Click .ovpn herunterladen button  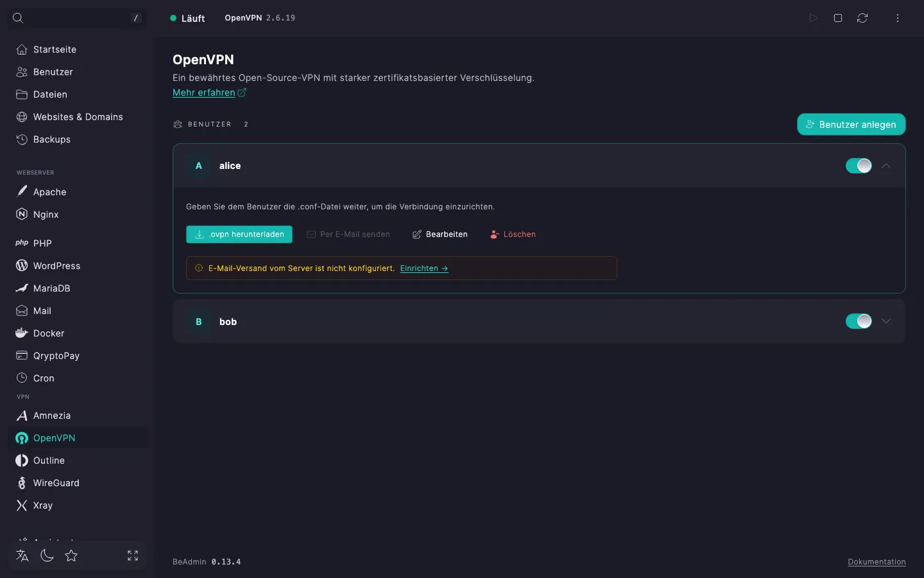coord(239,234)
